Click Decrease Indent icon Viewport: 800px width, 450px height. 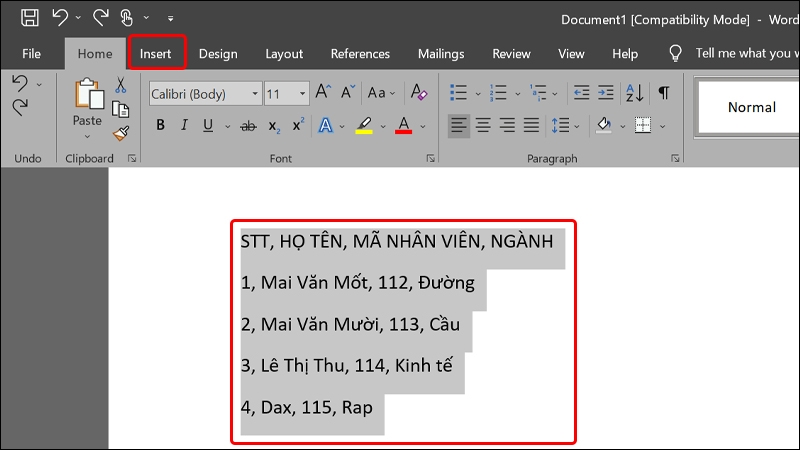[582, 93]
